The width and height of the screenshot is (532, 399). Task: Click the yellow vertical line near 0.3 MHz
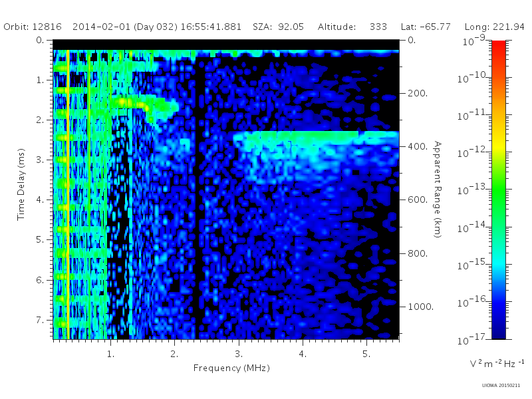pos(68,194)
